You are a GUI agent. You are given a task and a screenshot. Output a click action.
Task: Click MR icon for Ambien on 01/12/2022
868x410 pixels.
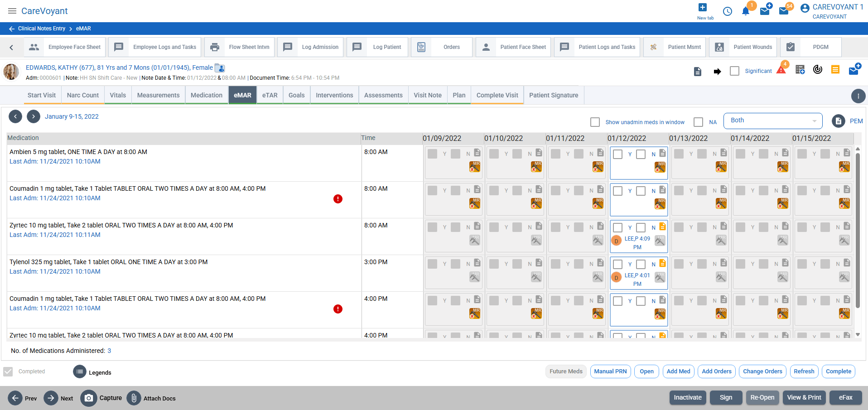(660, 167)
